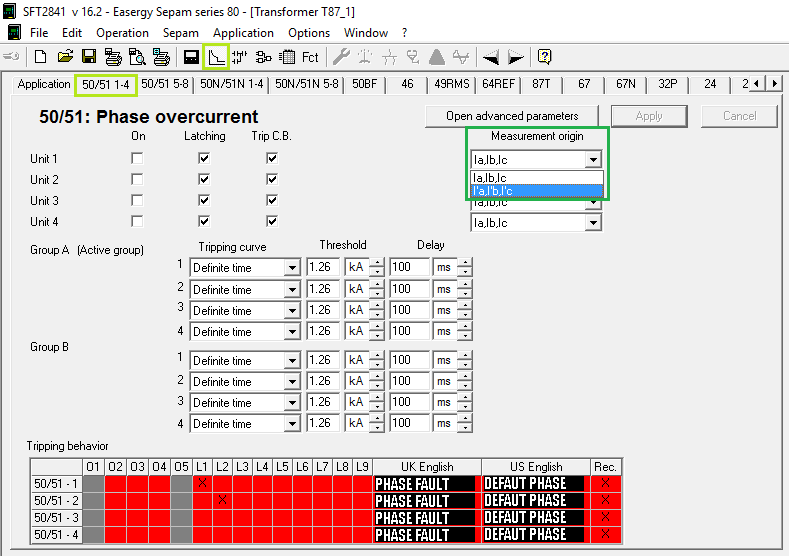789x556 pixels.
Task: Collapse Unit 1 measurement origin dropdown arrow
Action: 593,160
